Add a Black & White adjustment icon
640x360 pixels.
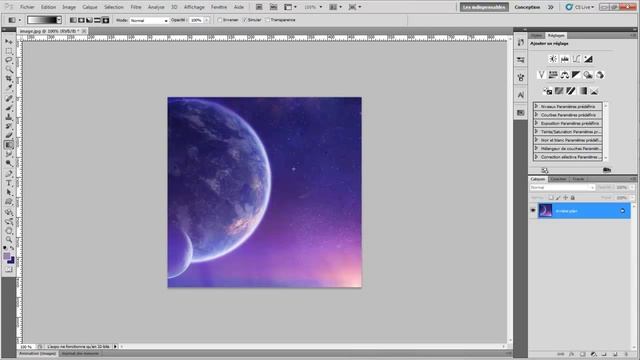pyautogui.click(x=576, y=75)
